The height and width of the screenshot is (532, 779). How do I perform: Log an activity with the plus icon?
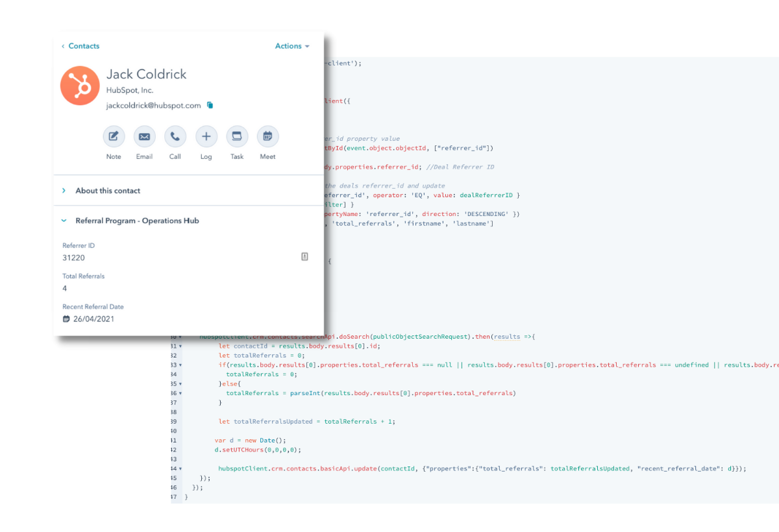coord(206,136)
